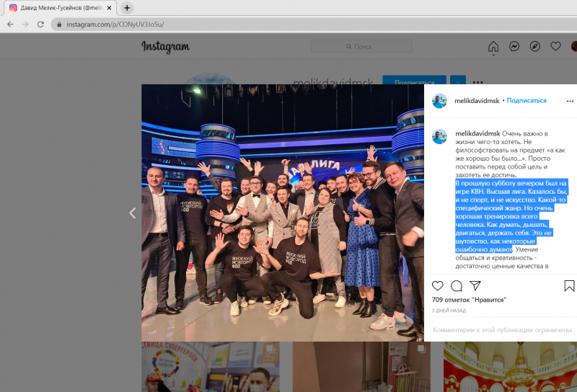577x392 pixels.
Task: Open the activity heart icon in header
Action: (555, 46)
